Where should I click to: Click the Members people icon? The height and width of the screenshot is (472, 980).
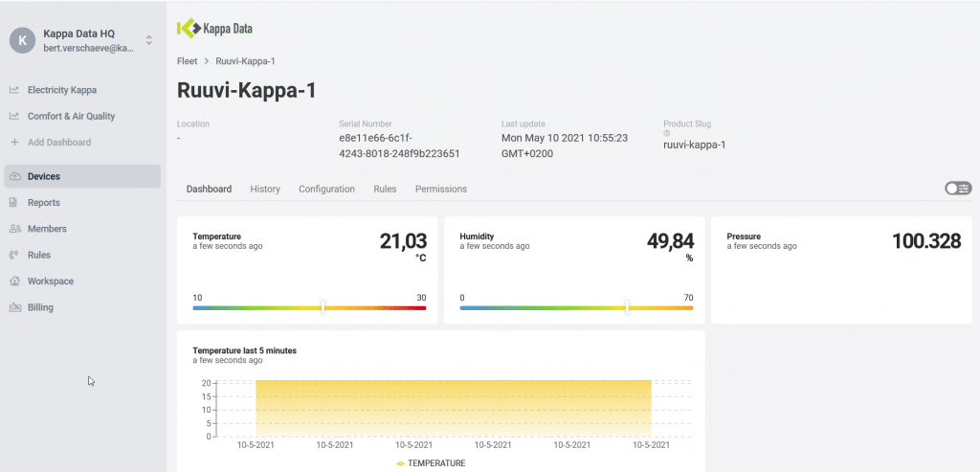tap(14, 229)
